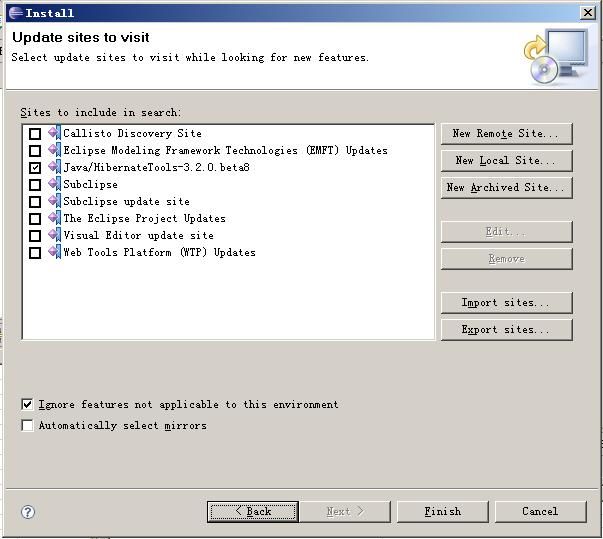Check the Visual Editor update site checkbox
Screen dimensions: 603x539
point(35,236)
